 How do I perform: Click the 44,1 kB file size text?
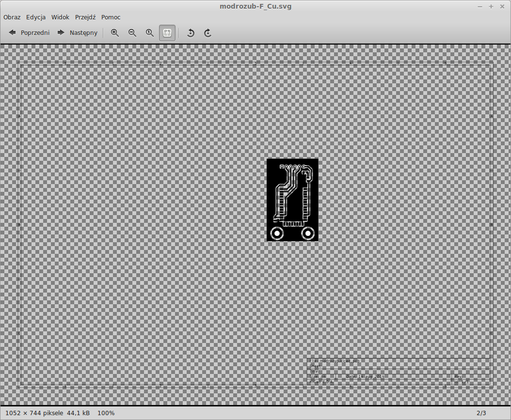(x=78, y=413)
